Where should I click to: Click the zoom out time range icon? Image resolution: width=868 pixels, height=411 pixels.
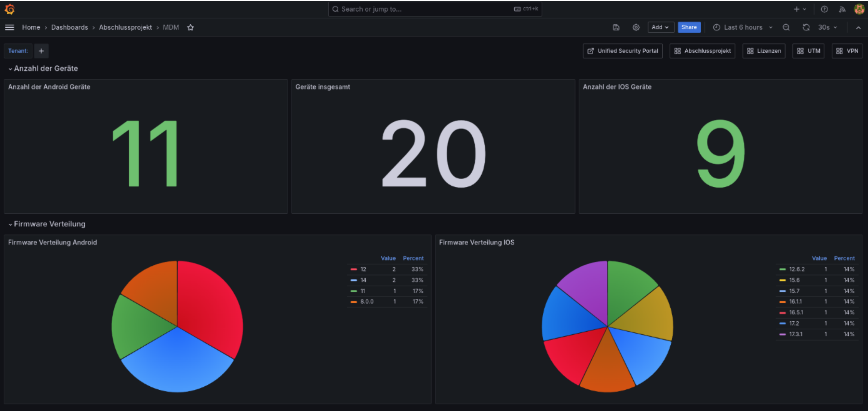coord(786,27)
